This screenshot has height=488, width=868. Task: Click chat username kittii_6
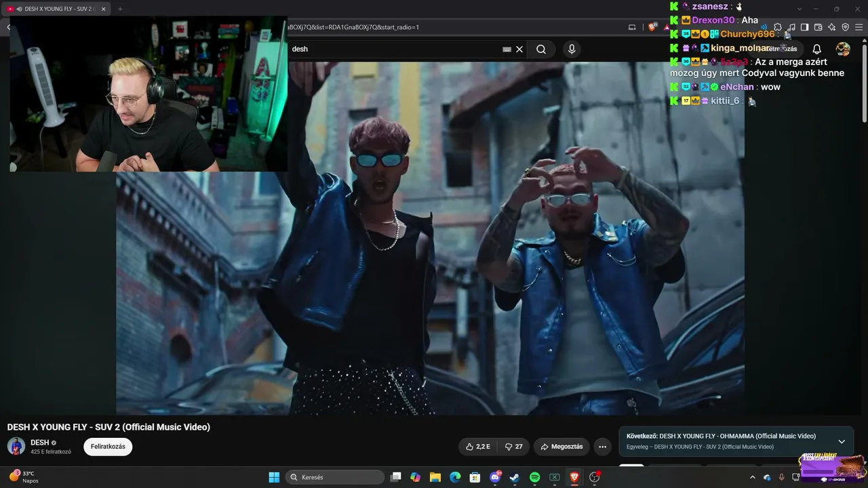pyautogui.click(x=725, y=101)
